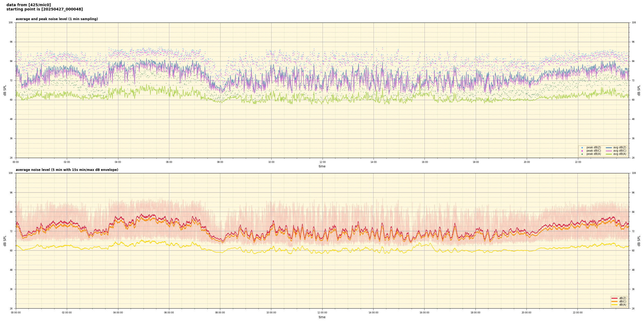This screenshot has height=322, width=644.
Task: Click the avg dB(A) legend line
Action: point(609,154)
